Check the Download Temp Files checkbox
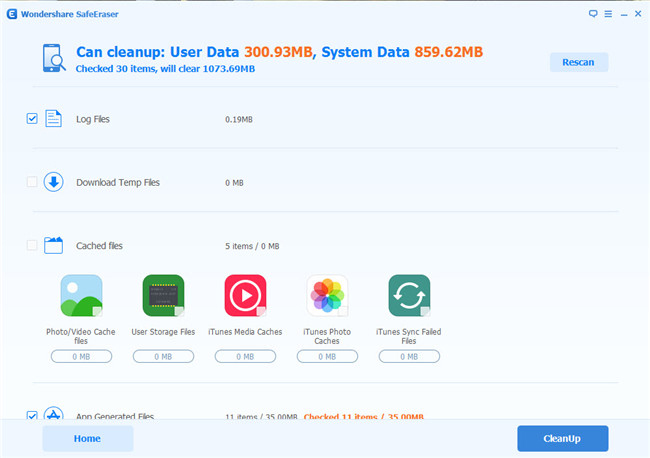This screenshot has height=458, width=650. tap(32, 182)
